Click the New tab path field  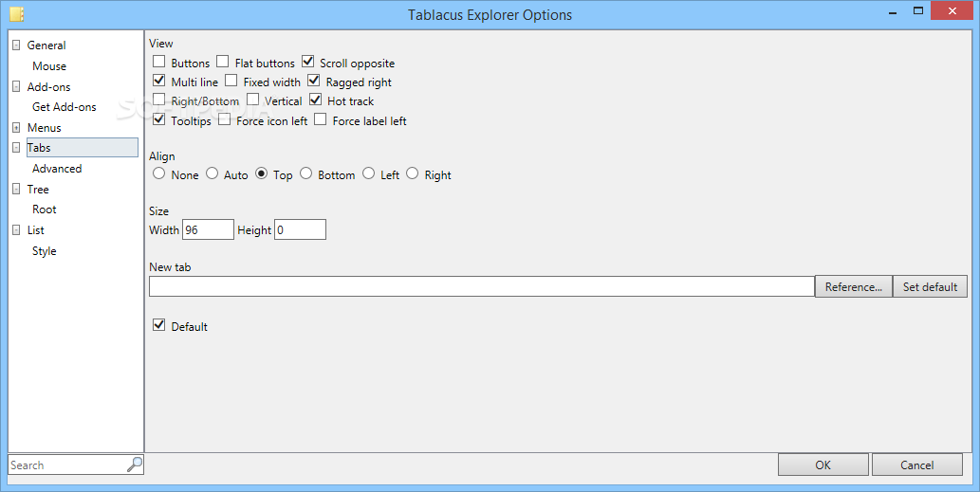481,286
